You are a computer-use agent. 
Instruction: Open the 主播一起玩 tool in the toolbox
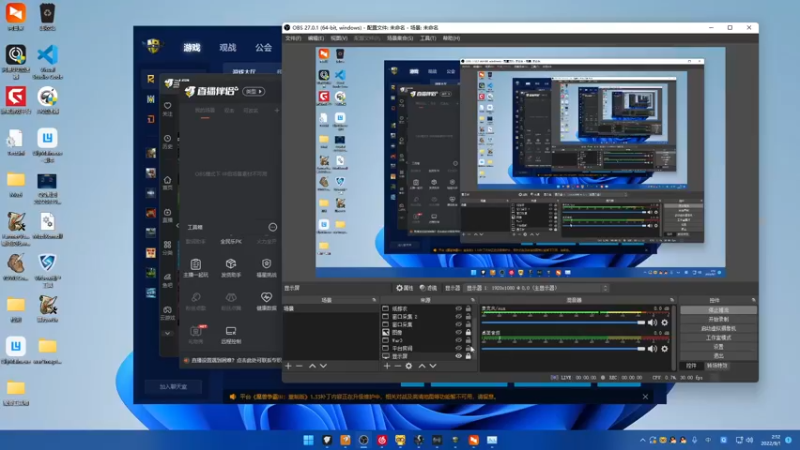point(195,267)
